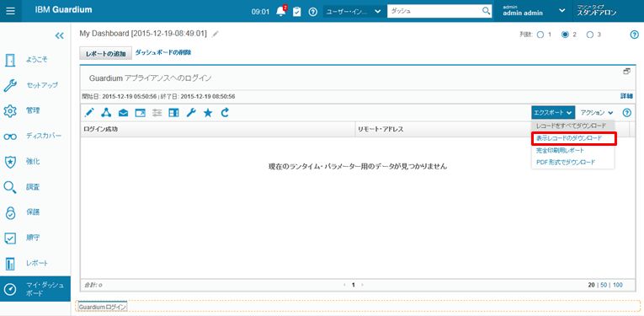The width and height of the screenshot is (644, 316).
Task: Open help icon beside アクション
Action: 627,113
